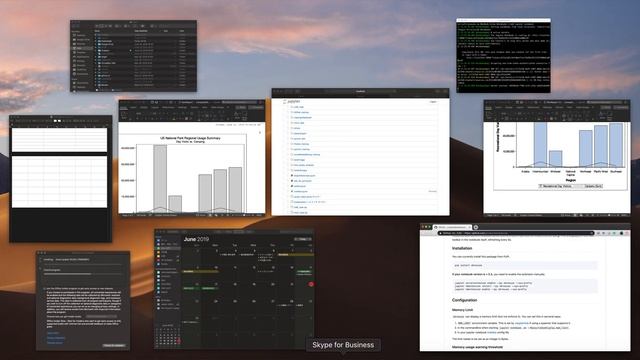The height and width of the screenshot is (360, 640).
Task: Click the Chrome address bar
Action: coord(516,233)
